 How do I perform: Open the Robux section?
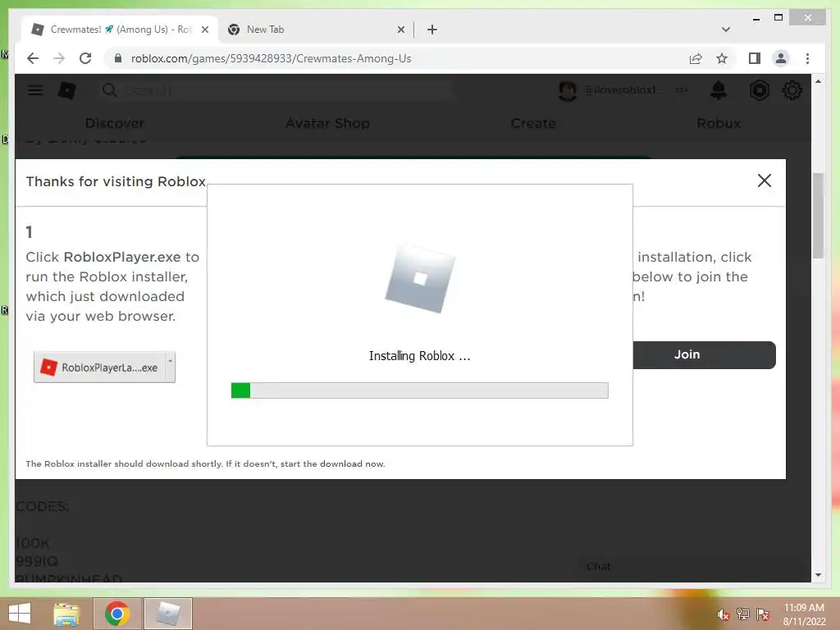719,123
